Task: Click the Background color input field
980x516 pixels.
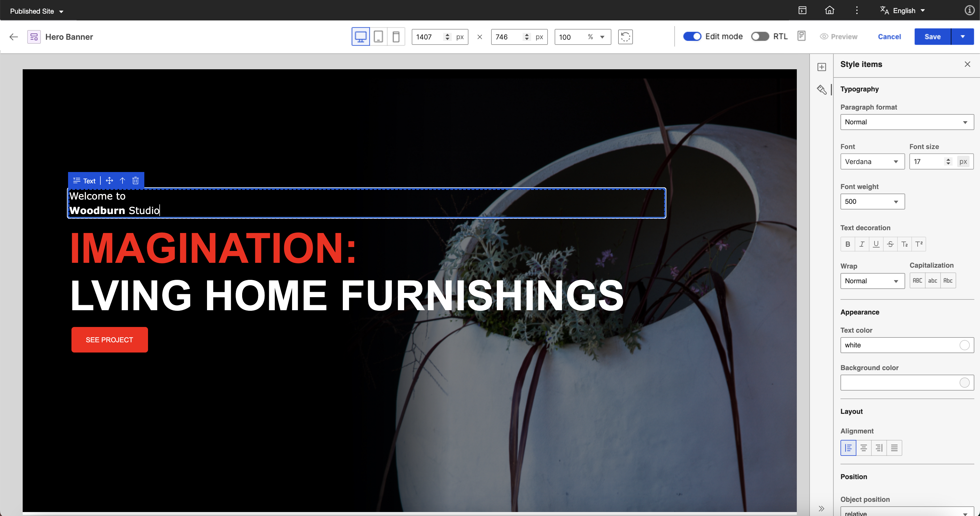Action: point(907,383)
